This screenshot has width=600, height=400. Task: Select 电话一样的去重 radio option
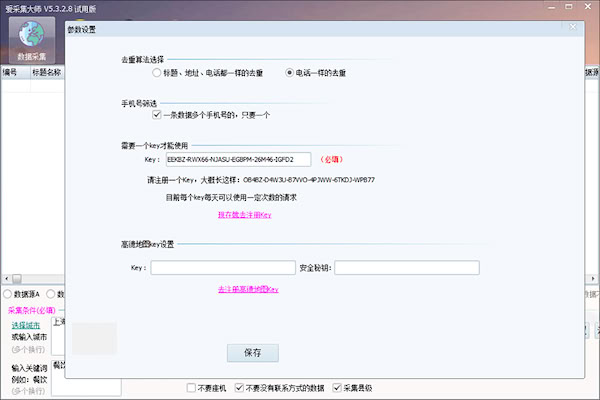[x=289, y=72]
